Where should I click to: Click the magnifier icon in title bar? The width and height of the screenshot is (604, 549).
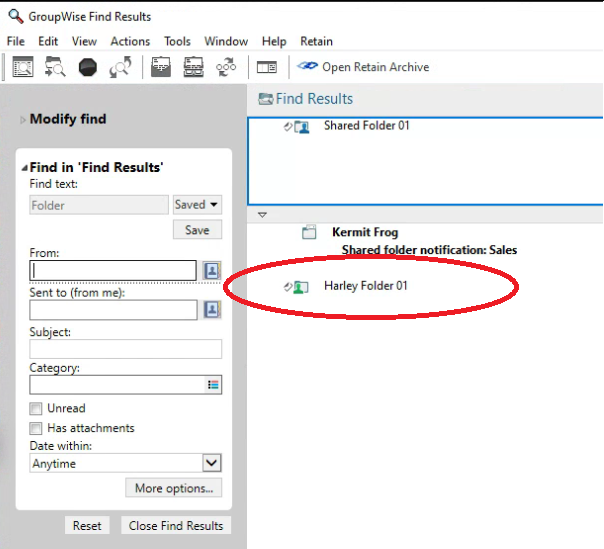coord(16,16)
